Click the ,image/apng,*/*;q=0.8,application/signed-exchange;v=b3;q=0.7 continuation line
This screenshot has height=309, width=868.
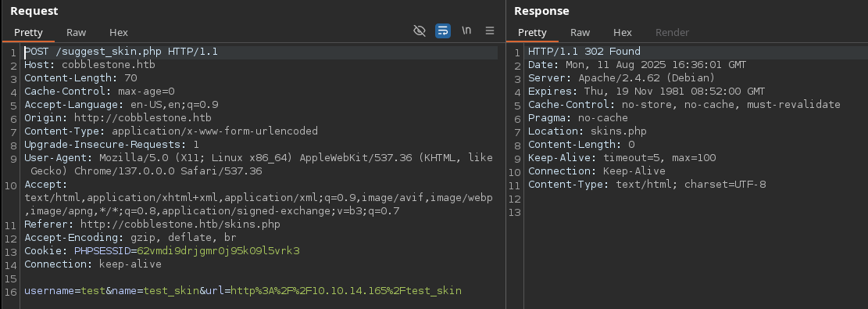pyautogui.click(x=212, y=211)
